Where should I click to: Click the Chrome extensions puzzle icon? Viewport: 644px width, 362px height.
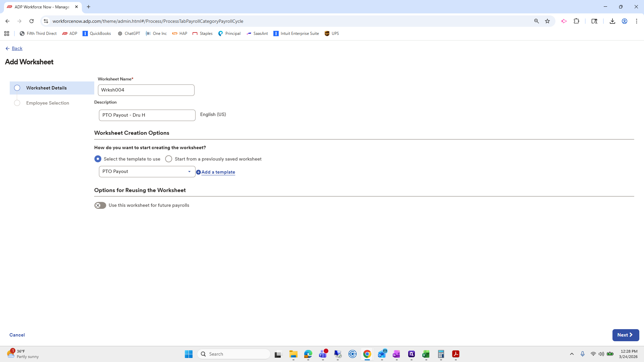click(577, 21)
